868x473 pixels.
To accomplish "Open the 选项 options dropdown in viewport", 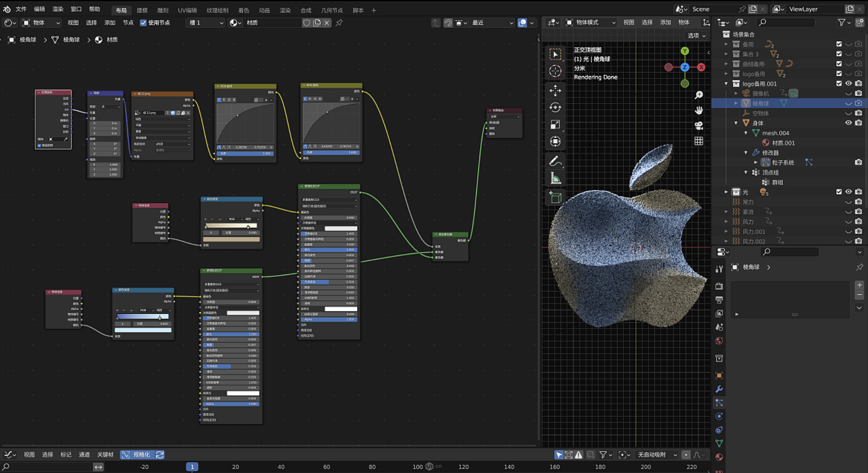I will [697, 36].
